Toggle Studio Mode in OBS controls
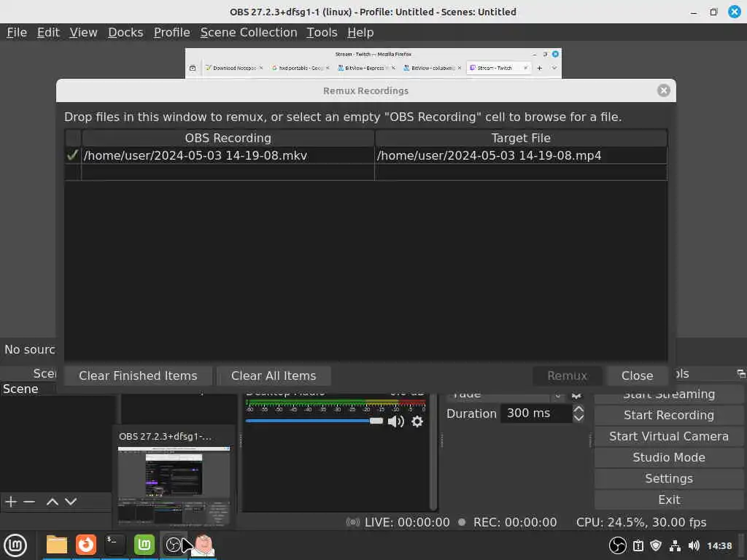The width and height of the screenshot is (747, 560). (668, 458)
